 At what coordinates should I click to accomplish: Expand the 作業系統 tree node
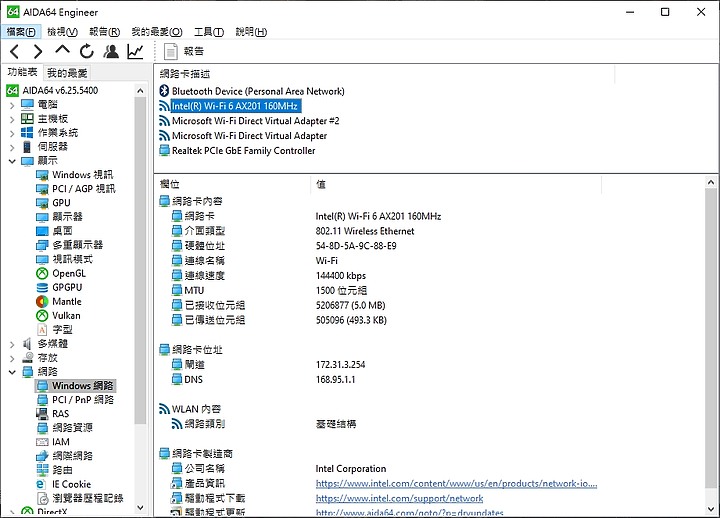point(12,133)
